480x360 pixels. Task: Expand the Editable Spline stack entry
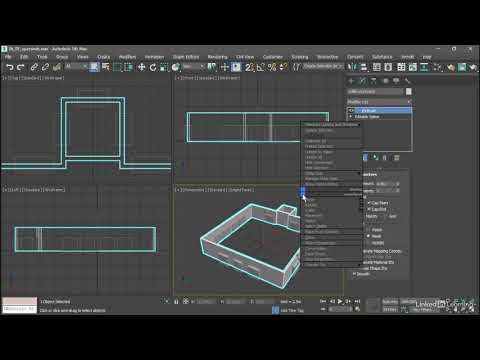pyautogui.click(x=351, y=117)
